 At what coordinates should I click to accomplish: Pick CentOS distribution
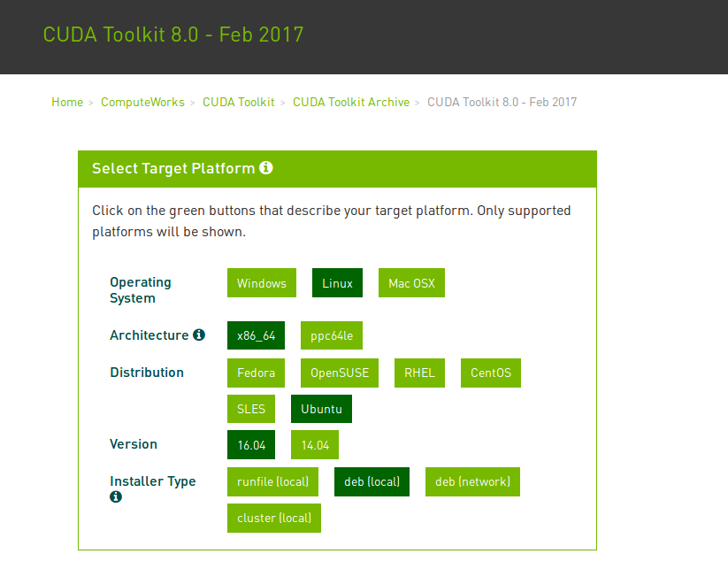[491, 373]
